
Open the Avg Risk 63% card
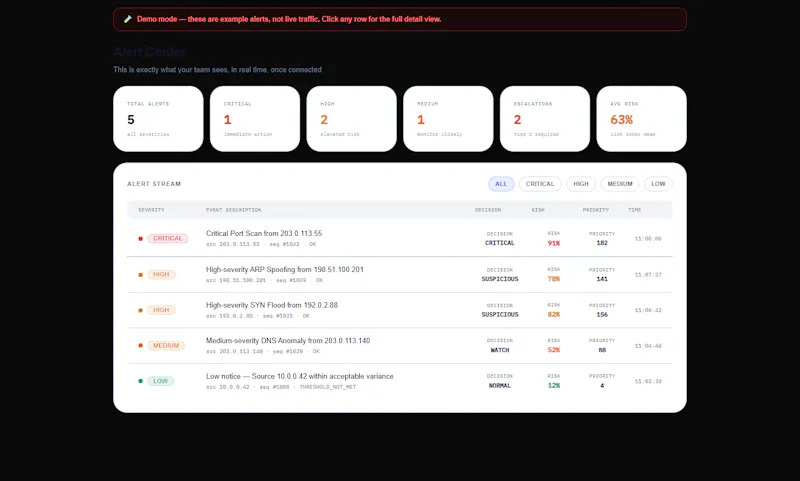[x=641, y=118]
